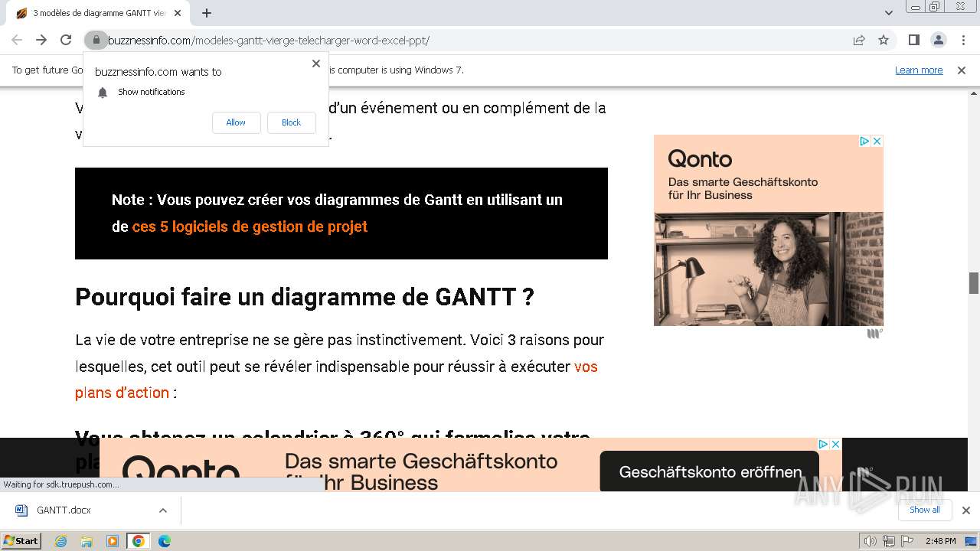Click the 2:48 PM system clock
The height and width of the screenshot is (551, 980).
coord(940,541)
